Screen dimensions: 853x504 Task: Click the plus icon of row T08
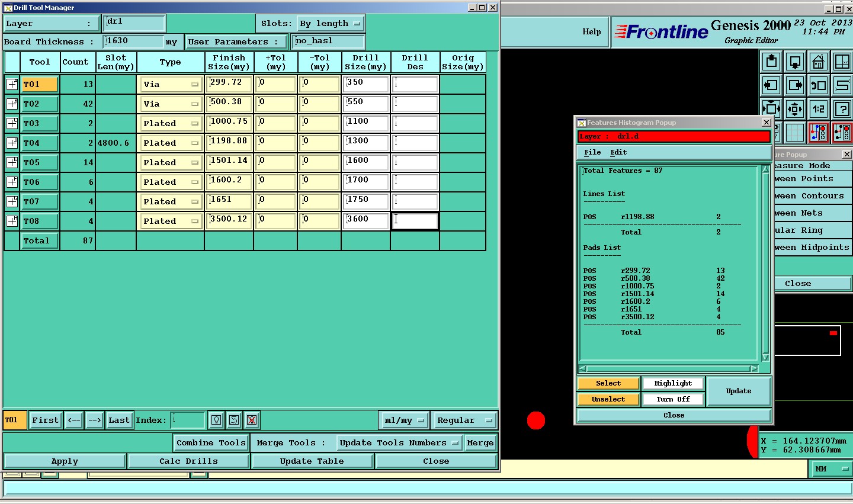pyautogui.click(x=12, y=221)
